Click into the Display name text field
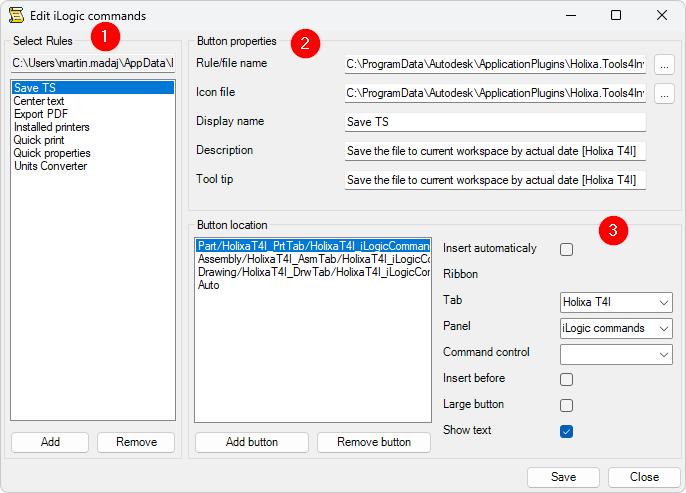 495,122
